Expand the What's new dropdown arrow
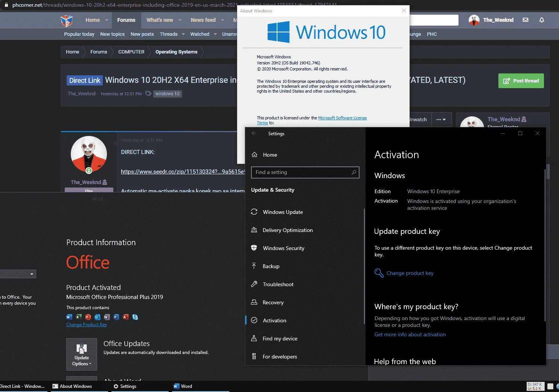 pyautogui.click(x=180, y=20)
